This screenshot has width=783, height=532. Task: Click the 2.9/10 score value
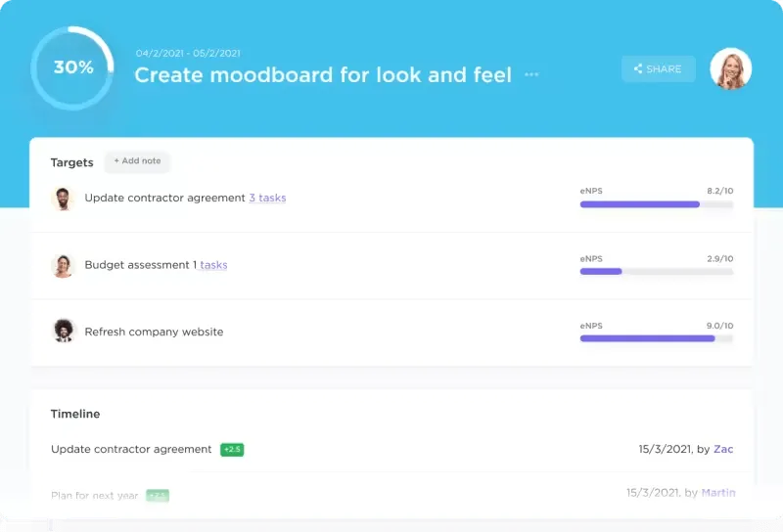click(x=720, y=258)
